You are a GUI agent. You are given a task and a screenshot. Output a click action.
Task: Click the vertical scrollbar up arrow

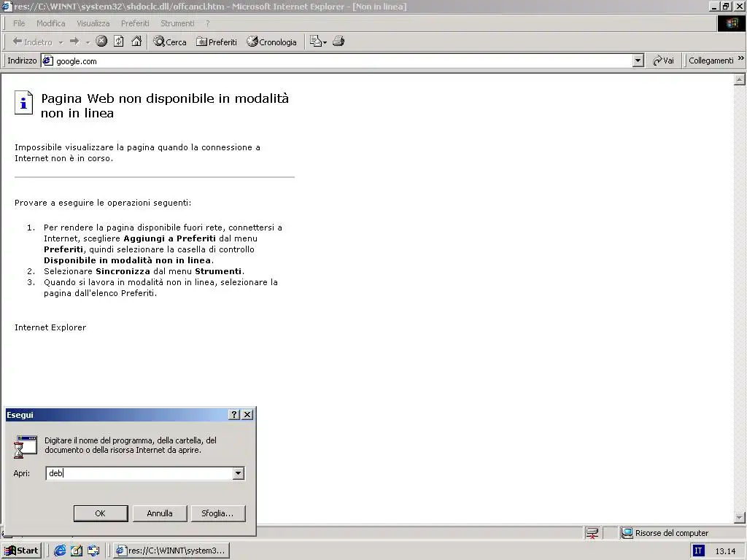click(740, 79)
